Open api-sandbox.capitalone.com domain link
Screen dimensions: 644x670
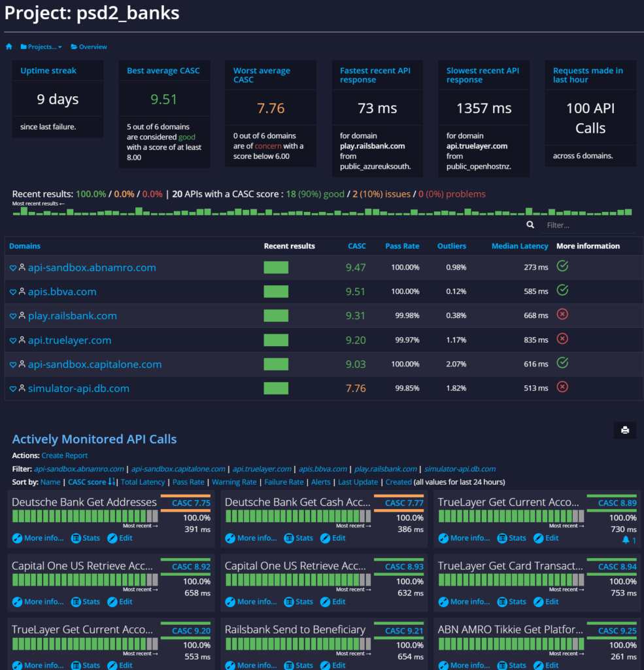tap(95, 364)
